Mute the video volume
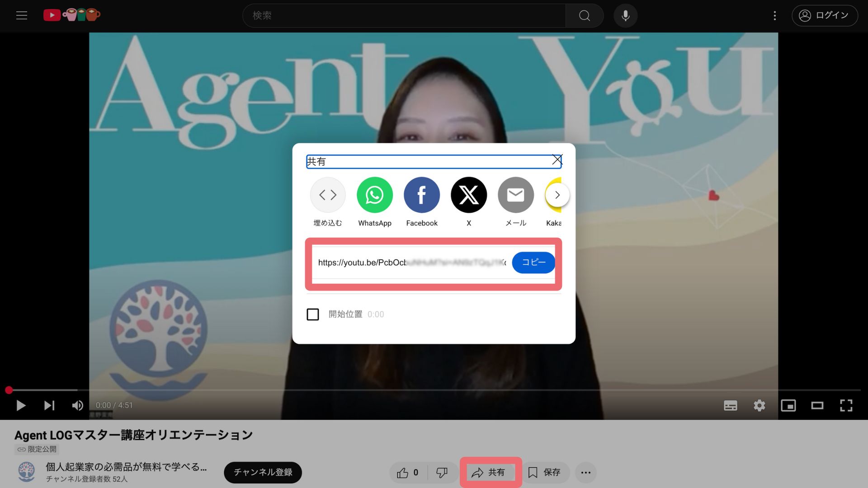The width and height of the screenshot is (868, 488). click(78, 405)
